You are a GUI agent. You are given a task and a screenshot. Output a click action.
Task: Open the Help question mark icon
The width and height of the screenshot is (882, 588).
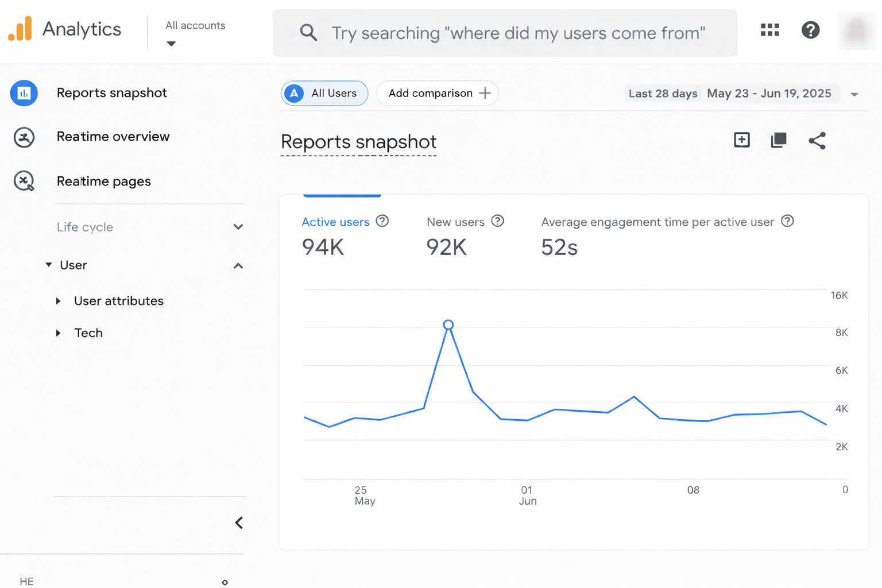[x=810, y=30]
